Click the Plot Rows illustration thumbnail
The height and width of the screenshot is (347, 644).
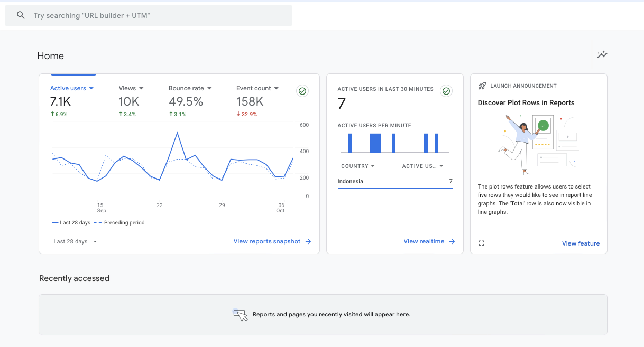pos(539,145)
